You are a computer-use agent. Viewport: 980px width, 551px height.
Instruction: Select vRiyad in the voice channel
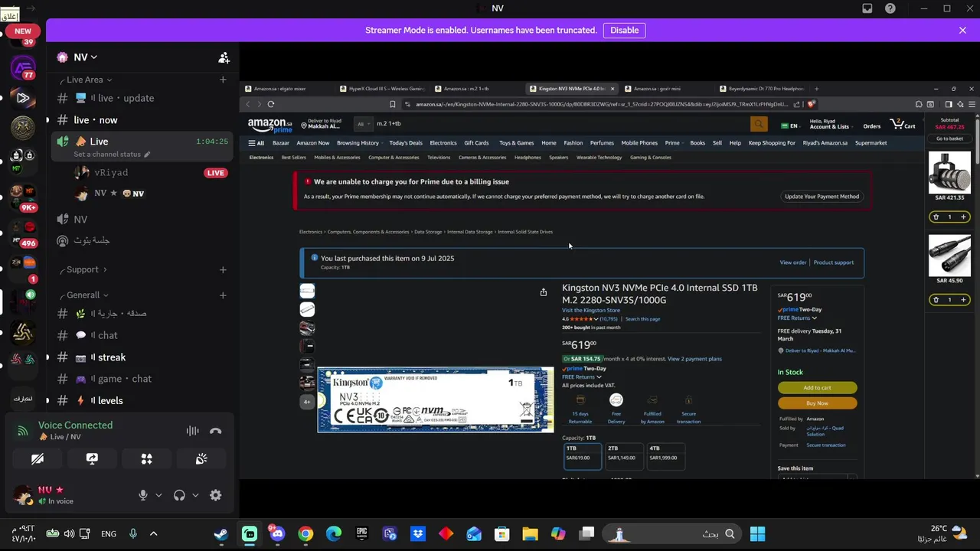tap(111, 173)
